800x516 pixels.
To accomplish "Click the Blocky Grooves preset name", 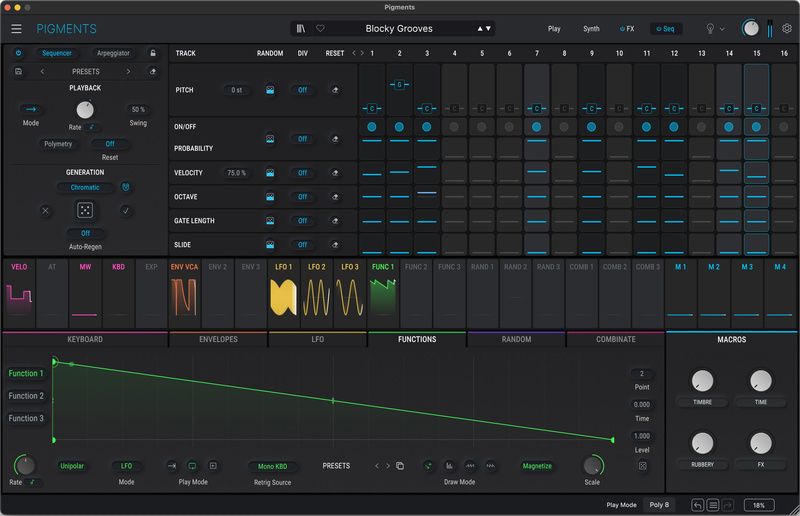I will pos(399,29).
